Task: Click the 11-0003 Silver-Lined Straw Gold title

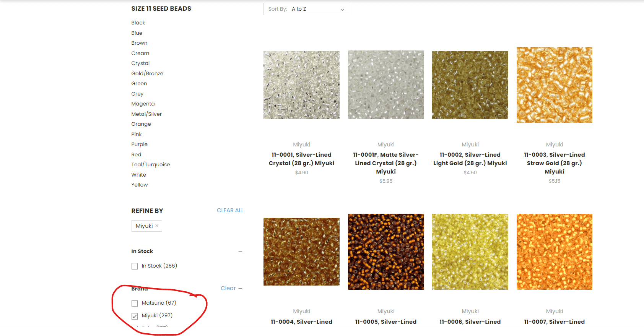Action: pyautogui.click(x=555, y=163)
